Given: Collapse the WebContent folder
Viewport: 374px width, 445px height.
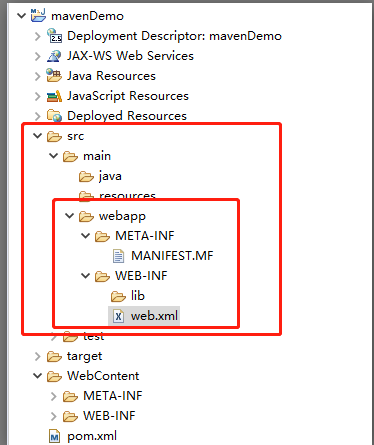Looking at the screenshot, I should 38,376.
